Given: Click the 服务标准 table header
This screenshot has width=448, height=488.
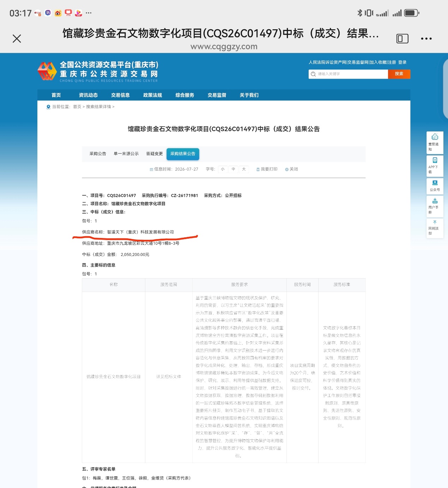Looking at the screenshot, I should point(342,285).
